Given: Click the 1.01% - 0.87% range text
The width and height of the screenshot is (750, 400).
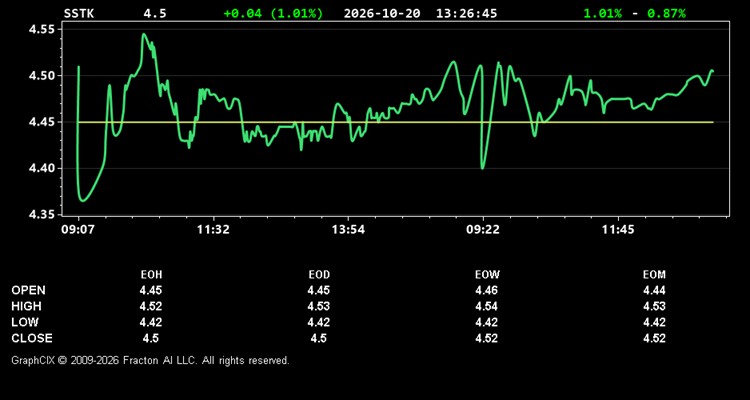Looking at the screenshot, I should coord(634,13).
